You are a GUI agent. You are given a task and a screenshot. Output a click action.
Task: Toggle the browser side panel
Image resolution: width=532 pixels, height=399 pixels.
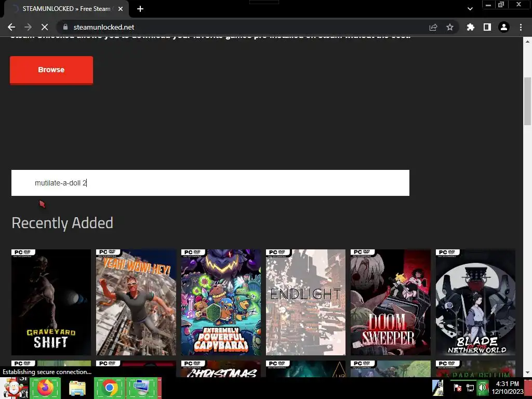point(487,27)
